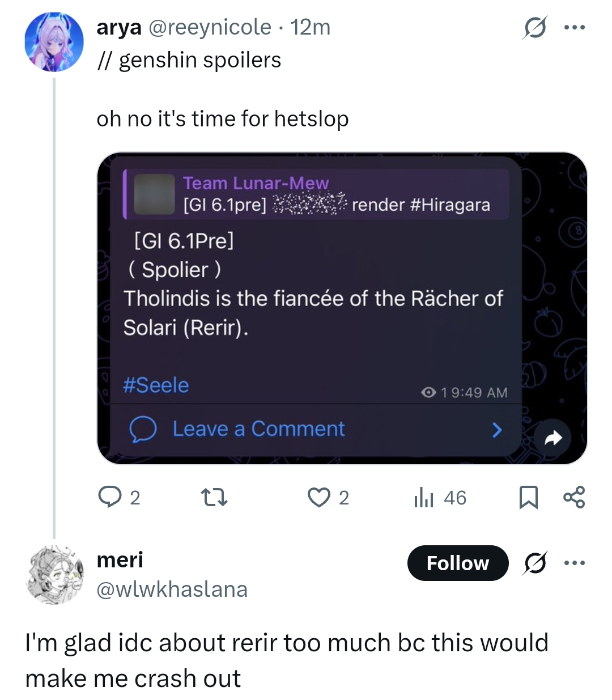Bookmark arya's tweet
The image size is (612, 700).
click(x=528, y=497)
